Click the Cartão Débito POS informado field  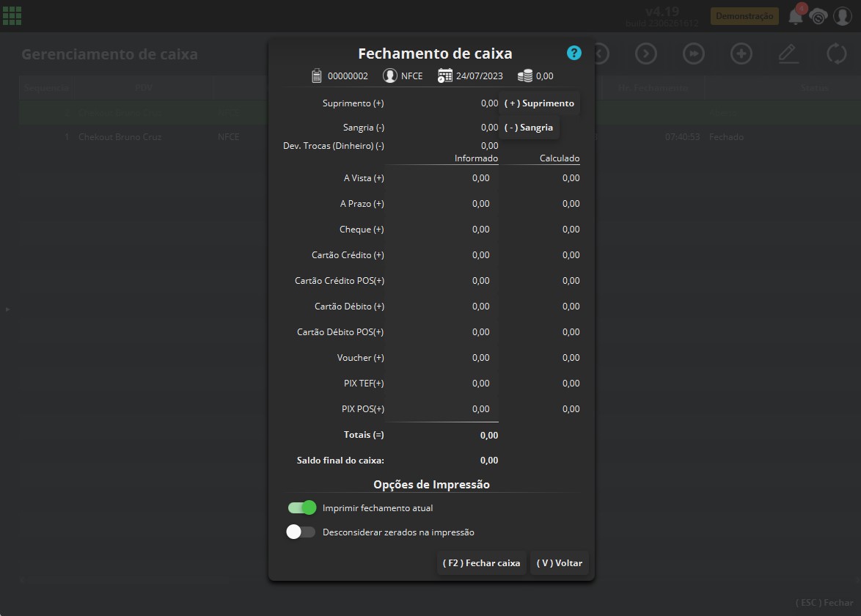[x=442, y=332]
